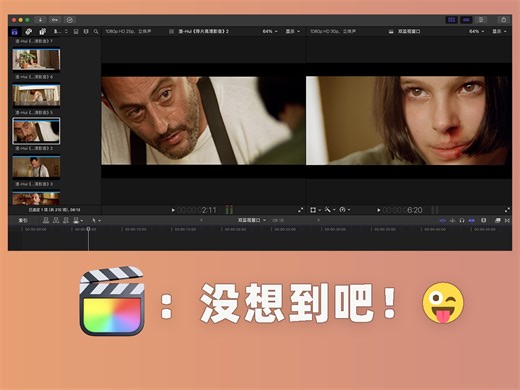
Task: Play the right timeline viewer
Action: 379,210
